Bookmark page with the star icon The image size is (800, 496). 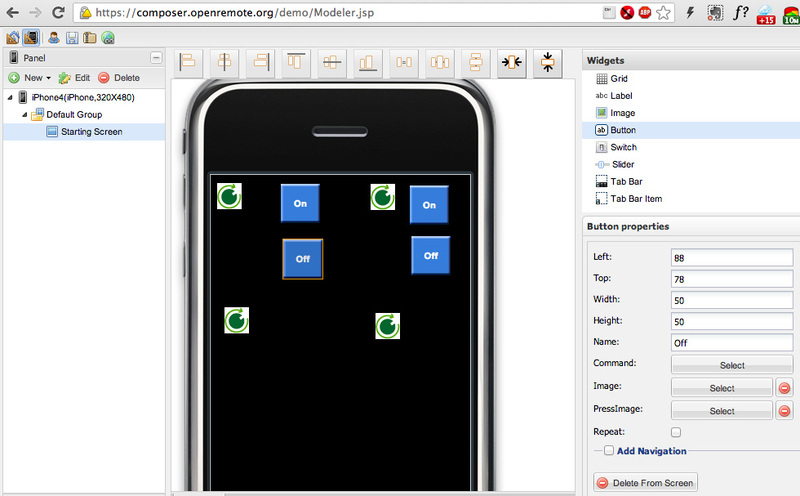[663, 13]
